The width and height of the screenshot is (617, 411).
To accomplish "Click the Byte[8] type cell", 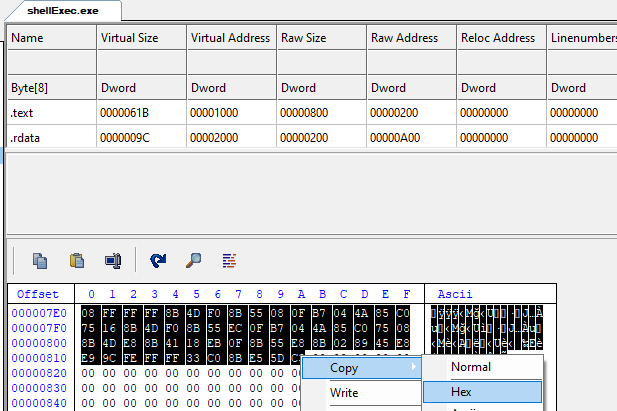I will pyautogui.click(x=52, y=88).
